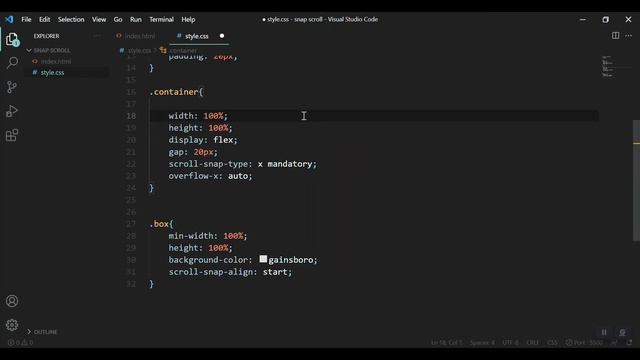Click the Ln 18, Col status entry
Viewport: 640px width, 360px height.
point(447,342)
